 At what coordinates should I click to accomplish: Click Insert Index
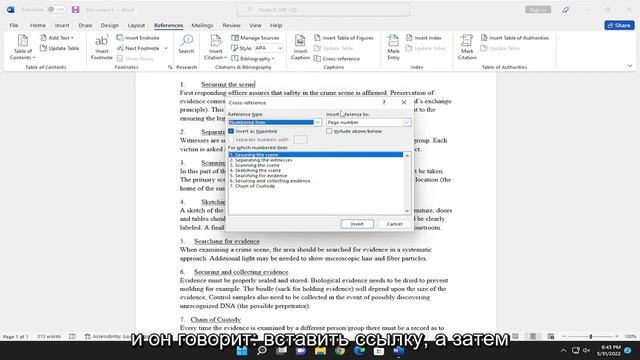(x=424, y=38)
